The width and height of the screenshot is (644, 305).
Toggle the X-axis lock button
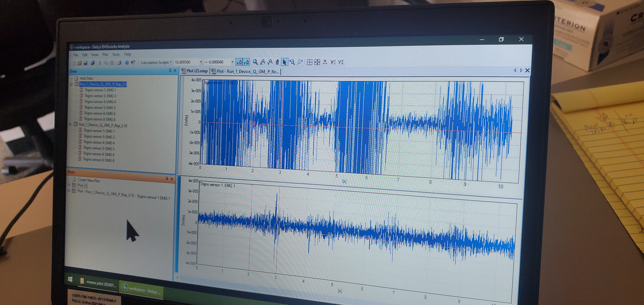[x=239, y=62]
